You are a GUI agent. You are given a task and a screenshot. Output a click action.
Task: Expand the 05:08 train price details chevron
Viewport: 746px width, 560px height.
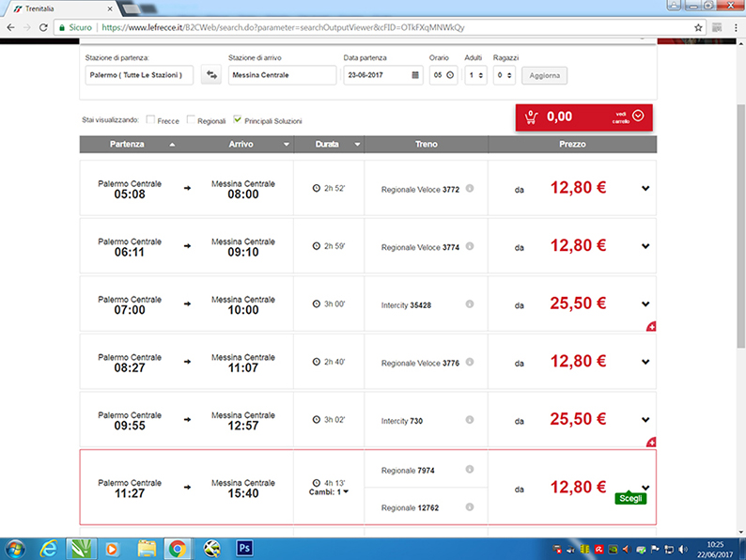(x=645, y=189)
